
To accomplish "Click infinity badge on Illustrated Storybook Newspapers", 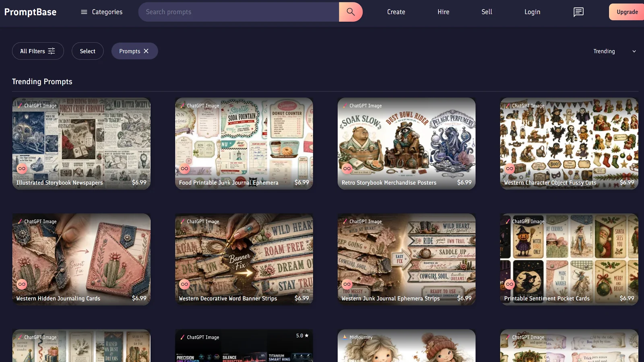I will pos(22,169).
